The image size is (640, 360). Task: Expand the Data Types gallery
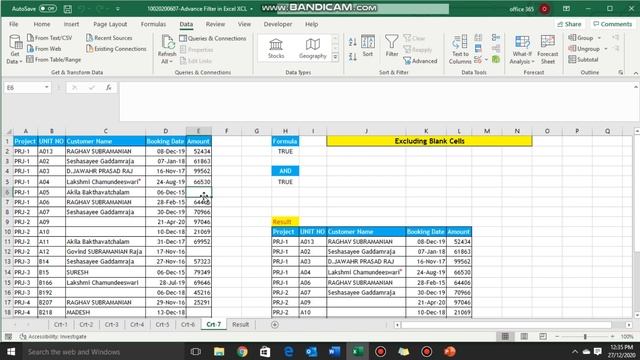pos(335,58)
